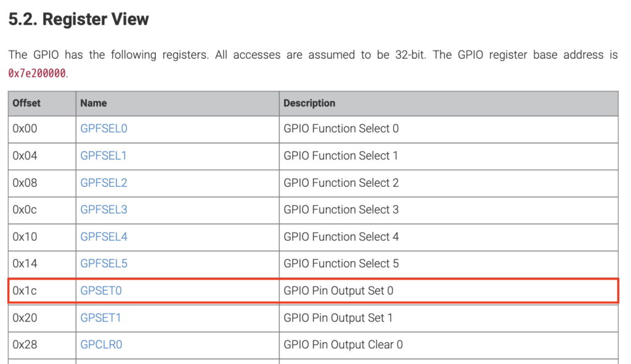Screen dimensions: 631x364
Task: Open the GPFSEL0 register link
Action: point(104,129)
